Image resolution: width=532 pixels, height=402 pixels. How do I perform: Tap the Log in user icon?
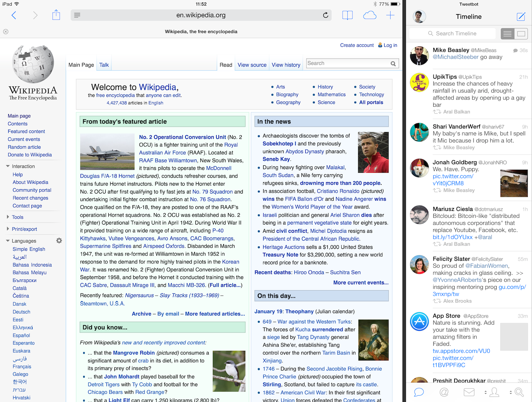(380, 45)
